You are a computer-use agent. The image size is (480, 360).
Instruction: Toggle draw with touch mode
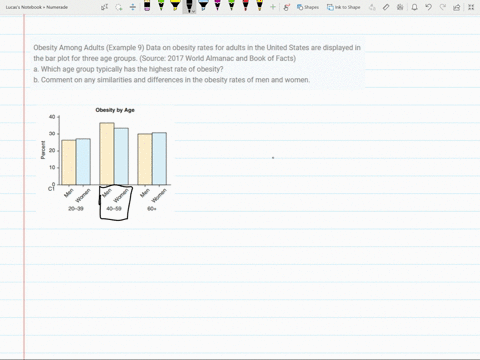click(x=286, y=7)
